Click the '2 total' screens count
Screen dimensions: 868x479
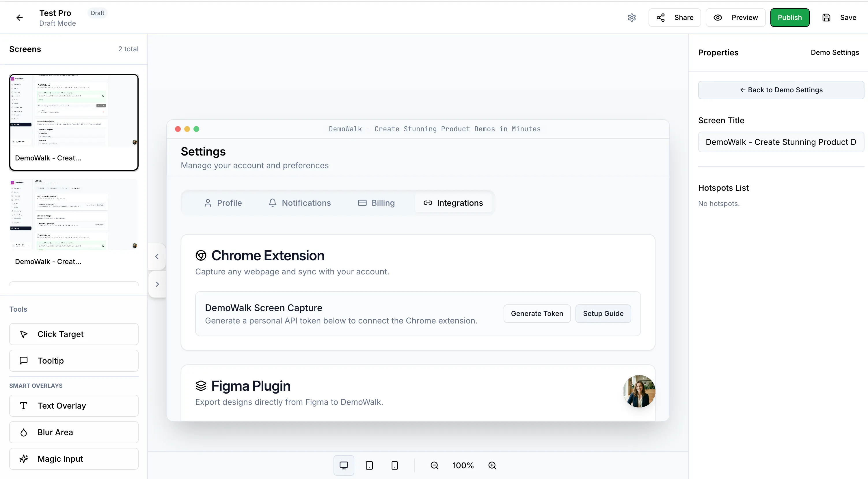(128, 49)
